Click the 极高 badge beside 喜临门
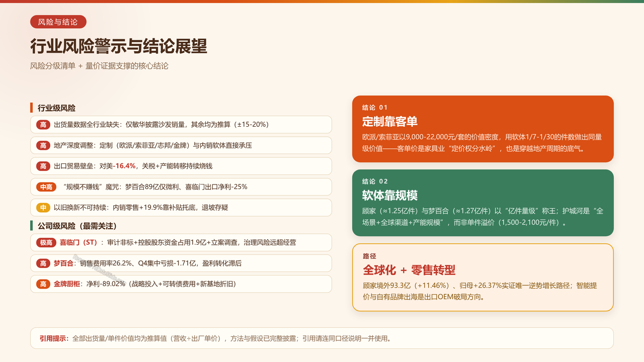644x362 pixels. click(x=46, y=242)
